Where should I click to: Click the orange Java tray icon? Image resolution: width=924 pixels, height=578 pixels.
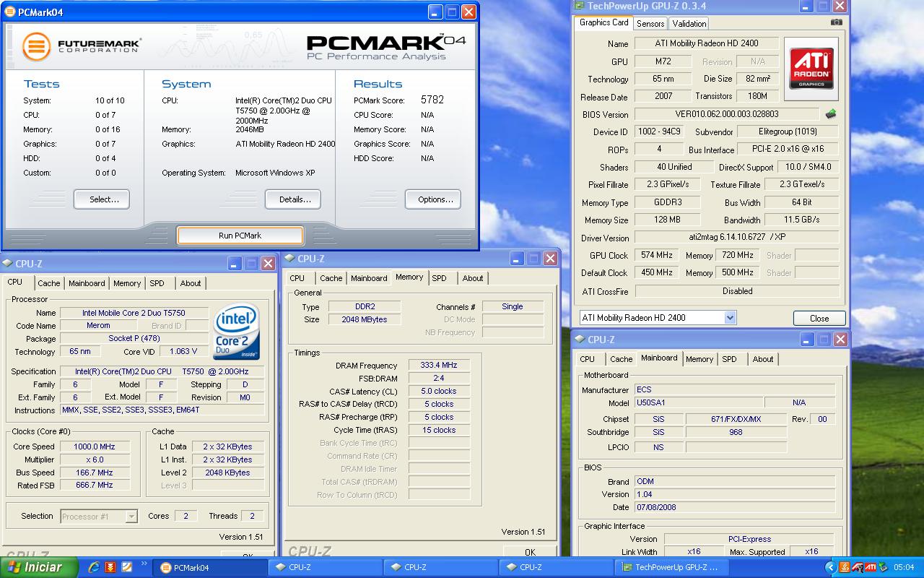[845, 567]
